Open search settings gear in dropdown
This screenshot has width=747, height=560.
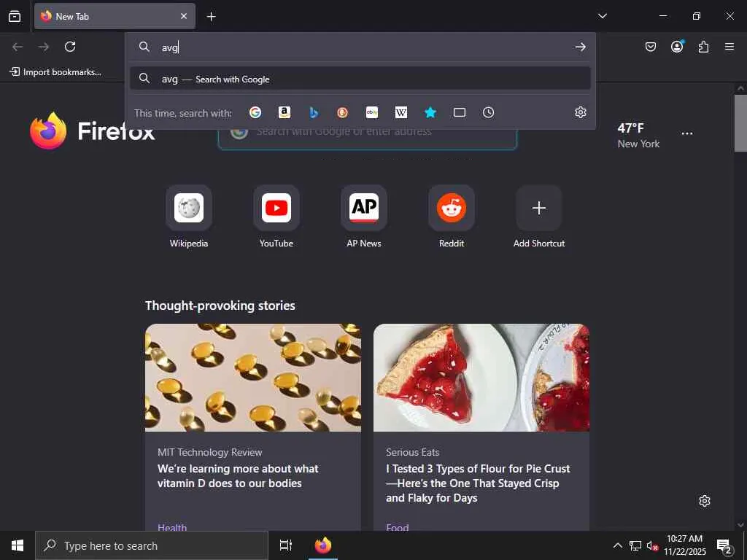click(580, 112)
